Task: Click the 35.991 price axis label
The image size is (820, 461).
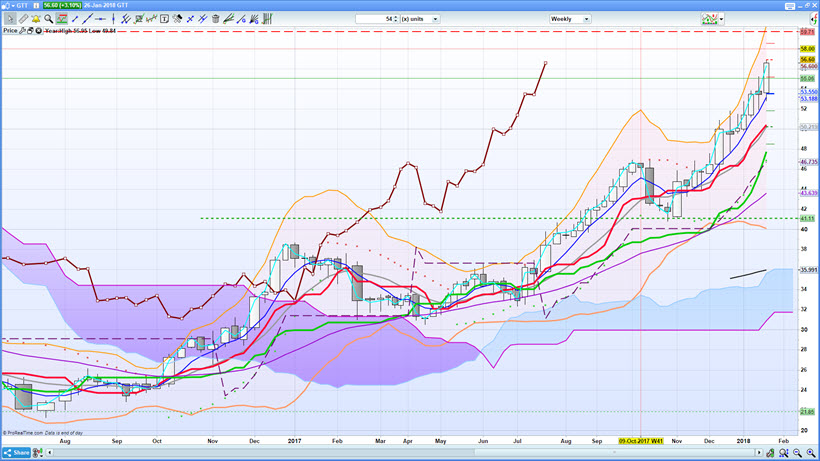Action: 808,270
